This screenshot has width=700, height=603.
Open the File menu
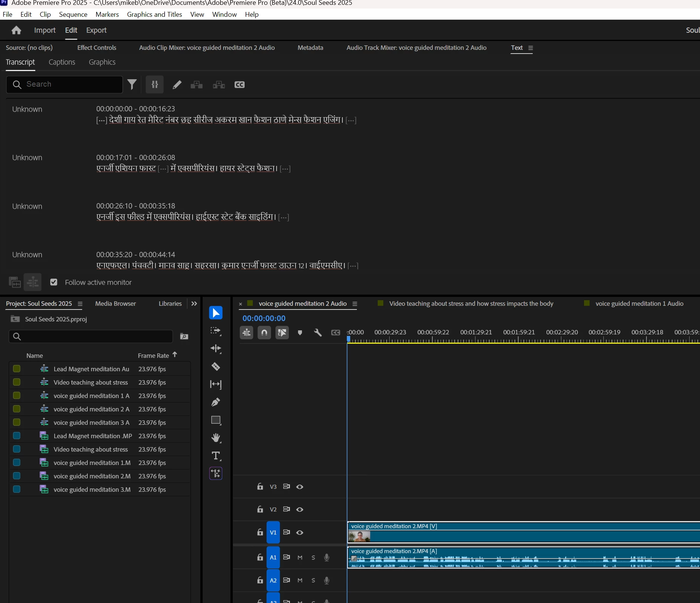(x=7, y=14)
